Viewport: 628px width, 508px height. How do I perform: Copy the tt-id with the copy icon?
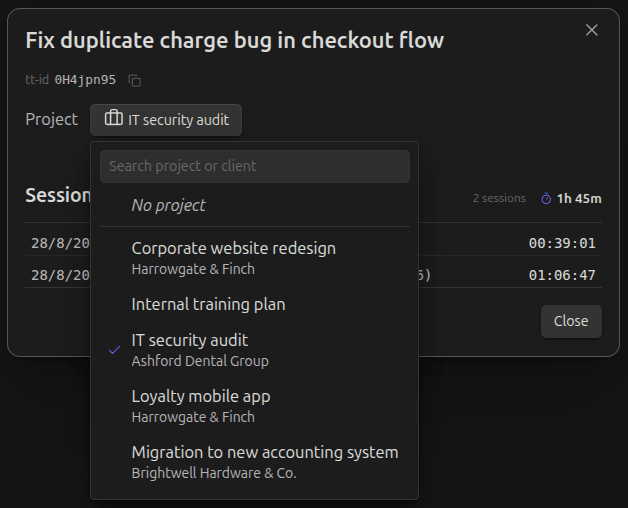pos(135,81)
